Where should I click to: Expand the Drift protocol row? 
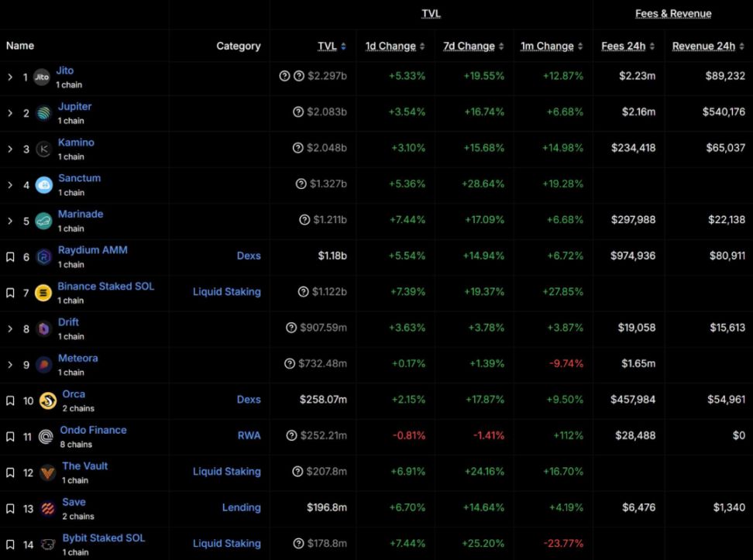pos(10,329)
